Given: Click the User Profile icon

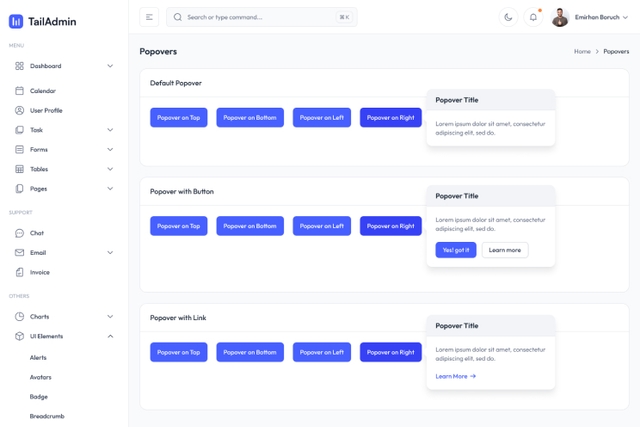Looking at the screenshot, I should tap(19, 110).
